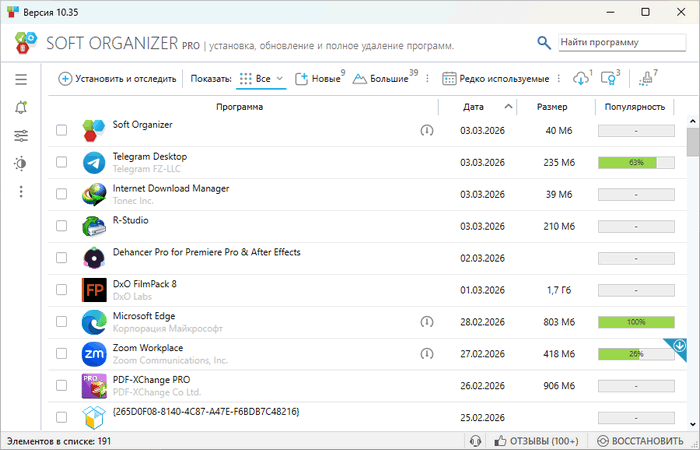Check the Telegram Desktop checkbox

(62, 162)
